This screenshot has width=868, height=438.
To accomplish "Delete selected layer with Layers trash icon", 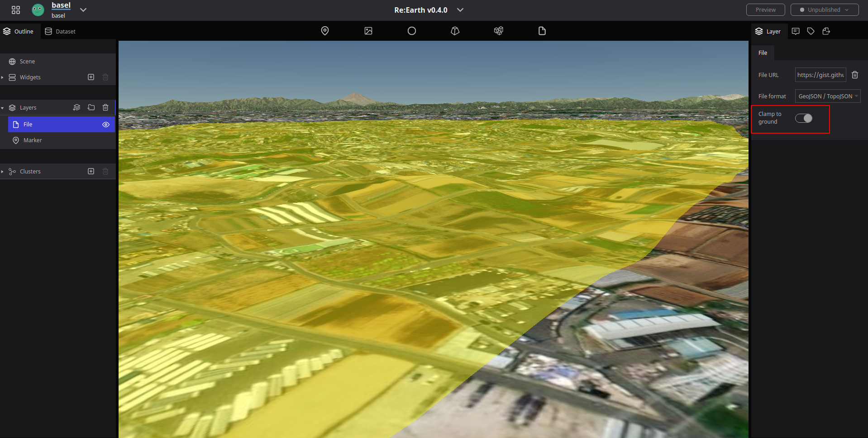I will tap(105, 107).
